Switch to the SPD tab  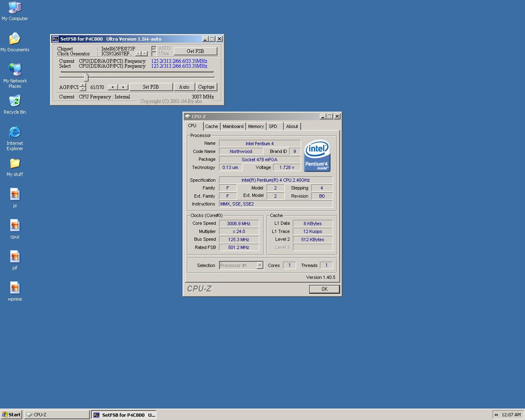pyautogui.click(x=273, y=126)
